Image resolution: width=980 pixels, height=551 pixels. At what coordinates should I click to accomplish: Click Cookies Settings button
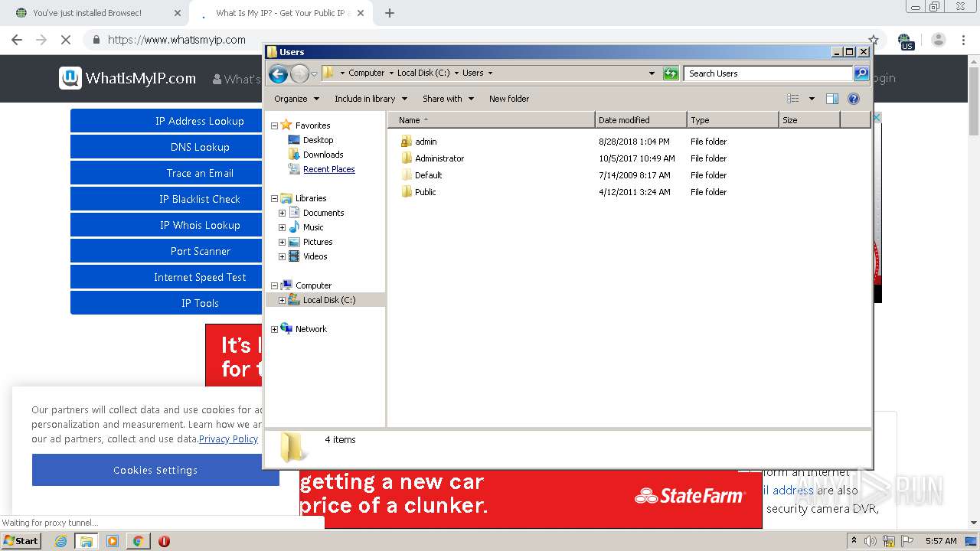tap(155, 470)
